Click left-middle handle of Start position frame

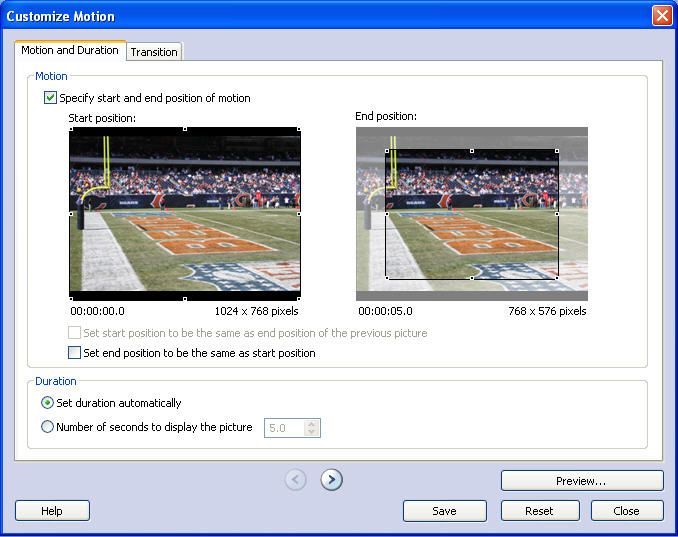click(x=71, y=214)
